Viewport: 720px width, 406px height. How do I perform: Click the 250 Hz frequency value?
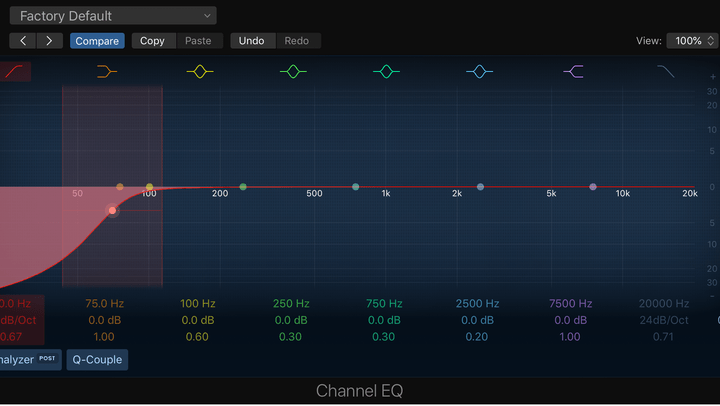[291, 304]
